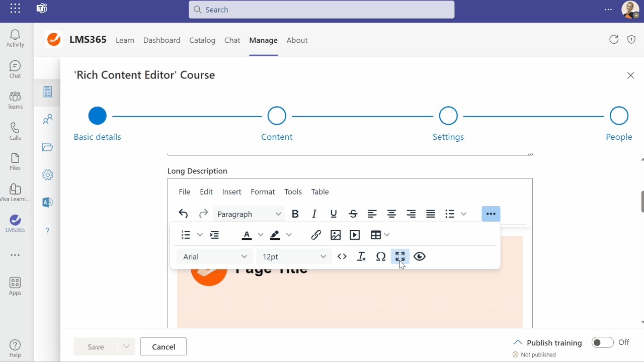
Task: Switch to the Catalog tab
Action: (x=202, y=40)
